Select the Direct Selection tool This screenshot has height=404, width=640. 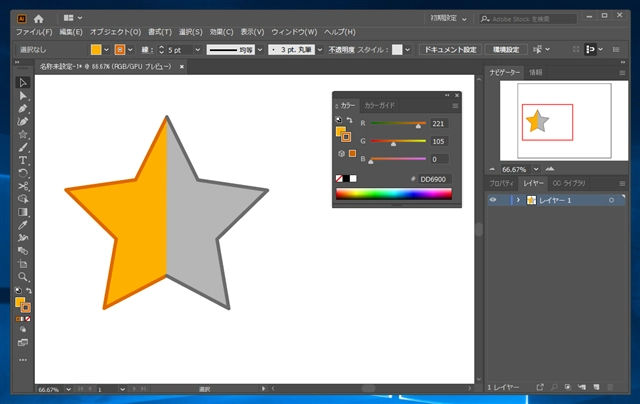click(x=23, y=96)
